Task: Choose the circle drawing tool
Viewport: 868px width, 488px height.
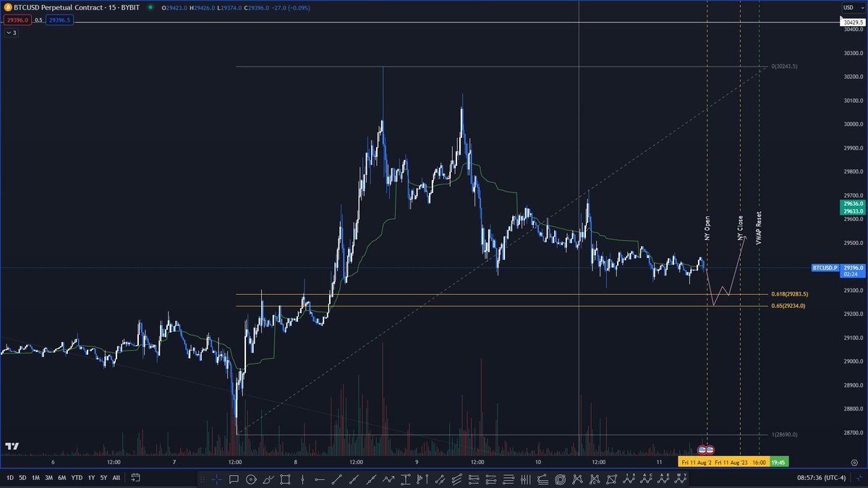Action: (251, 479)
